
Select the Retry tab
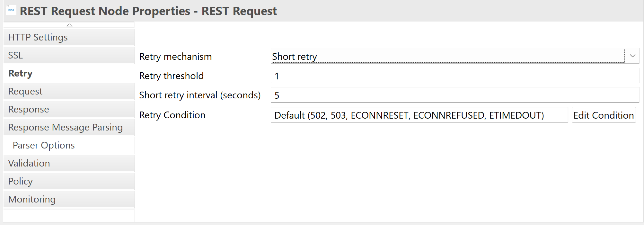[x=69, y=73]
